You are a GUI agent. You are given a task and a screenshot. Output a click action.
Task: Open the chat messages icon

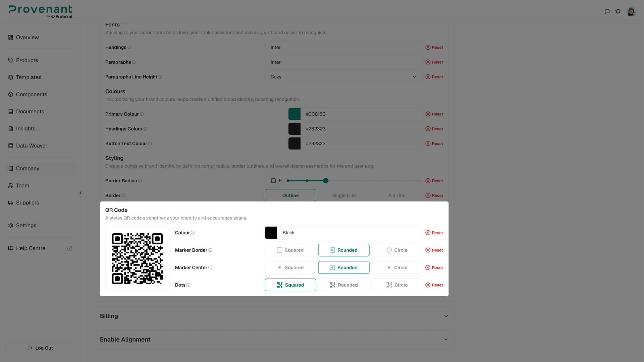[607, 12]
